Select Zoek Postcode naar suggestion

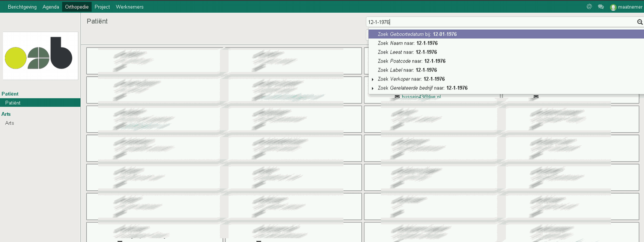506,61
